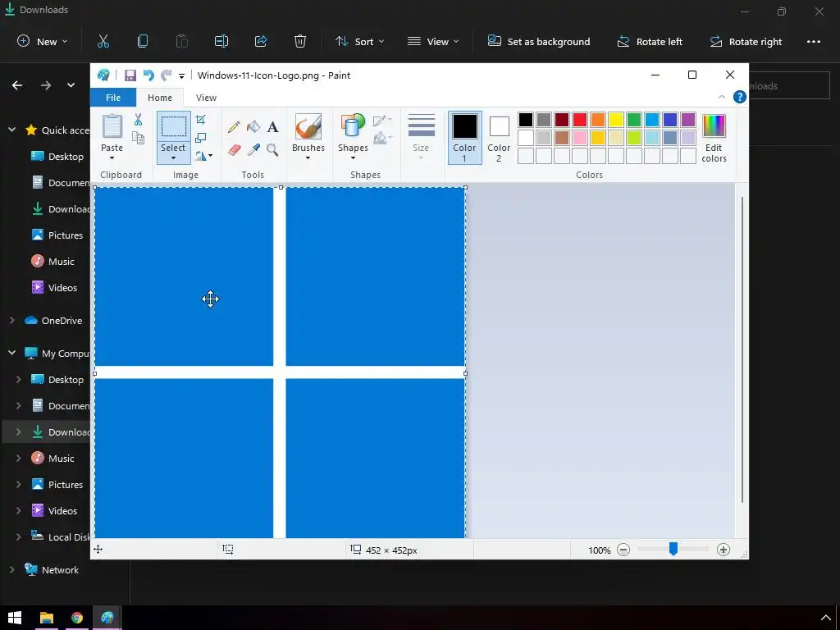This screenshot has height=630, width=840.
Task: Click the Cut icon in Explorer toolbar
Action: pos(103,41)
